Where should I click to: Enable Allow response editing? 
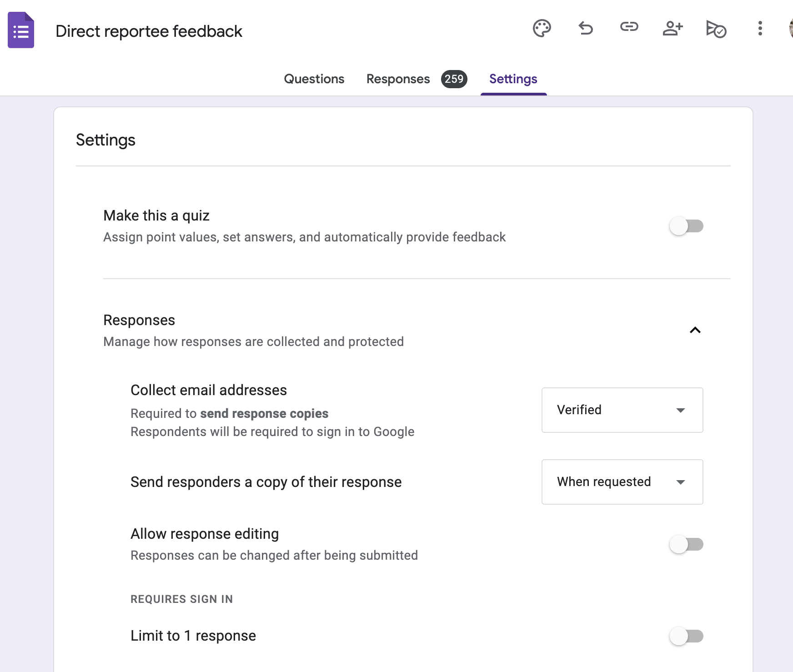point(687,544)
